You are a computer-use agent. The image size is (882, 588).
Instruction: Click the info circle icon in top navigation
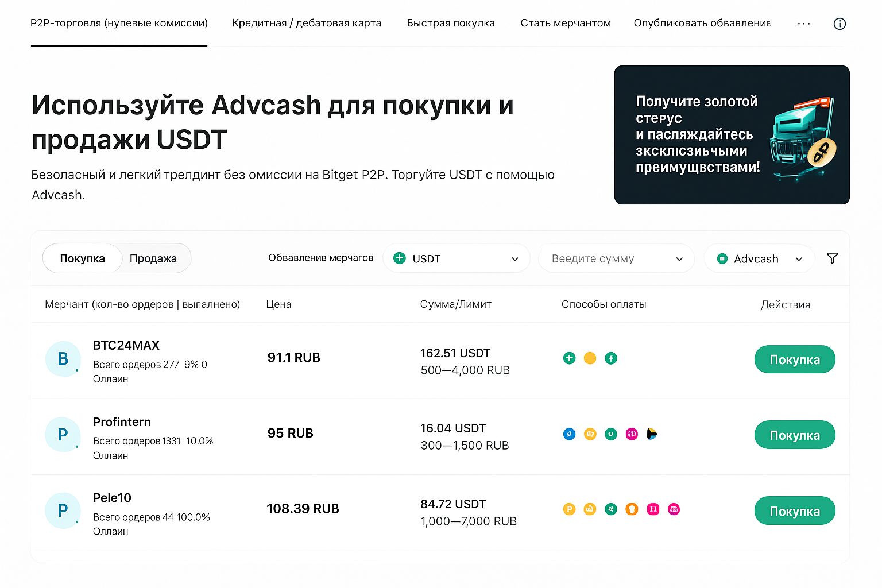click(839, 24)
